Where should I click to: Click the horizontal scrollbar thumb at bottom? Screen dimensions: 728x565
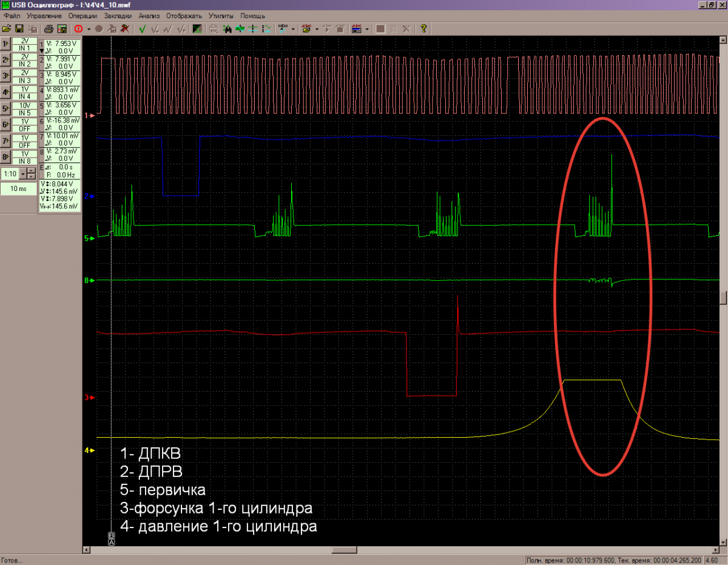(343, 550)
